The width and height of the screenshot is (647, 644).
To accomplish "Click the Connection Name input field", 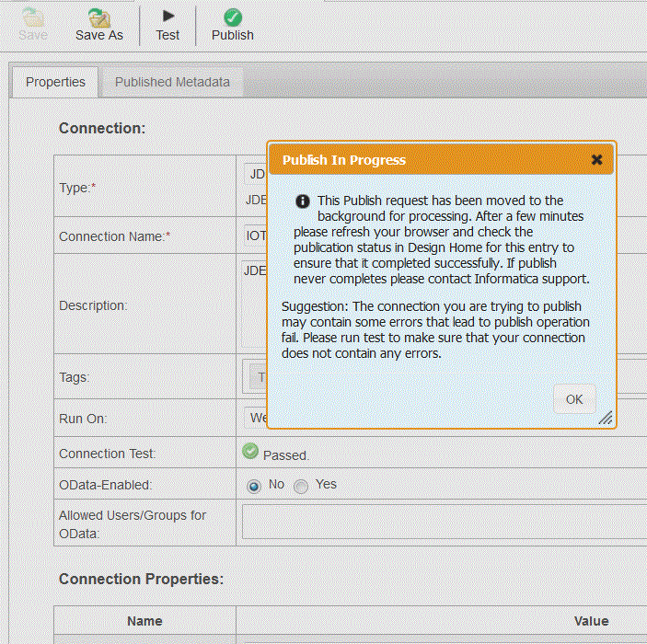I will point(254,236).
